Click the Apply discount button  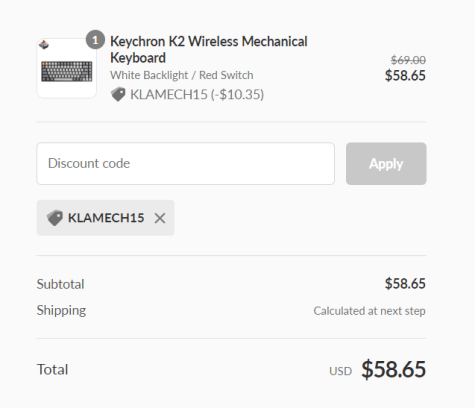386,164
